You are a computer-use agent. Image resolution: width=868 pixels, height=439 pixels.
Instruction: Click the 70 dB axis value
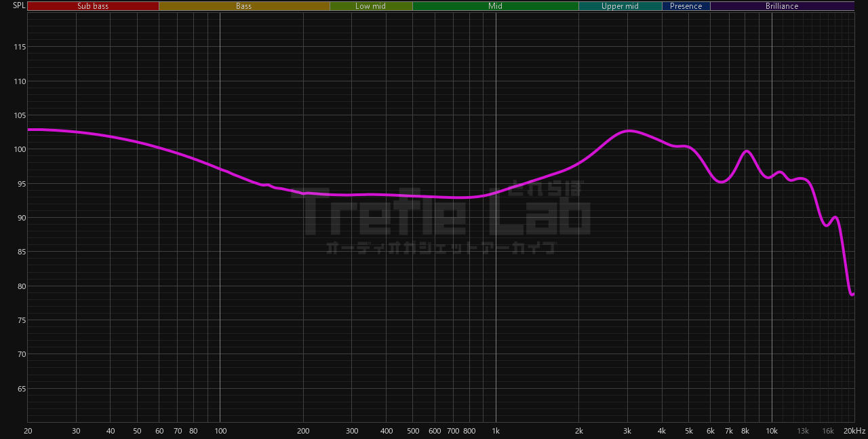coord(22,354)
